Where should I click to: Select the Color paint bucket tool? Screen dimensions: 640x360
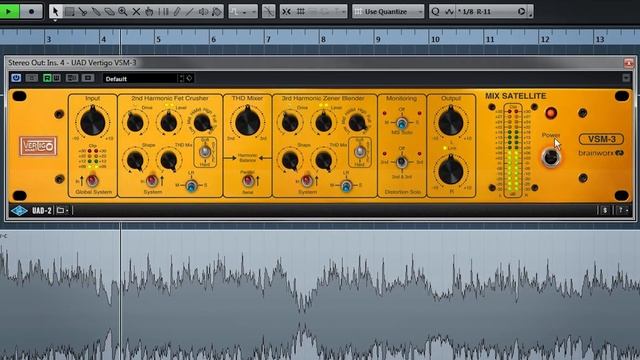coord(217,12)
